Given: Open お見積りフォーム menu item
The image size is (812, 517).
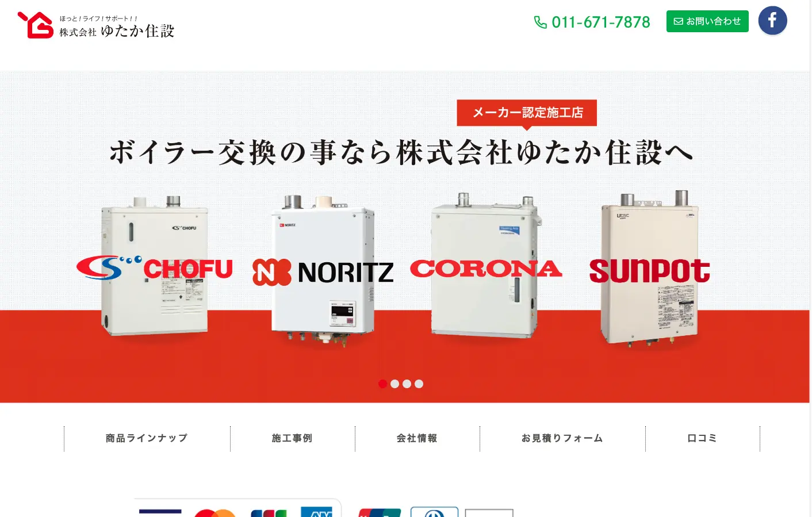Looking at the screenshot, I should coord(562,438).
